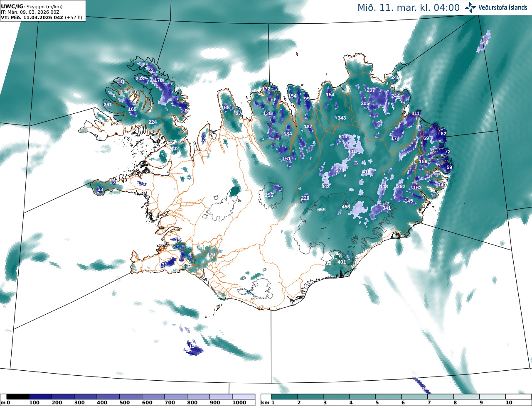Click the visibility value 159 on the map
This screenshot has height=406, width=532.
pyautogui.click(x=423, y=161)
